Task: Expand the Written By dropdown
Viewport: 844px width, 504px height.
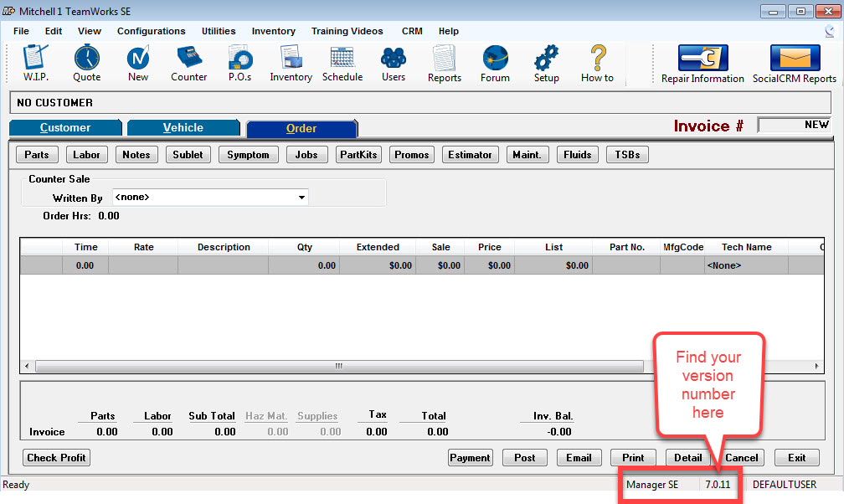Action: (x=301, y=198)
